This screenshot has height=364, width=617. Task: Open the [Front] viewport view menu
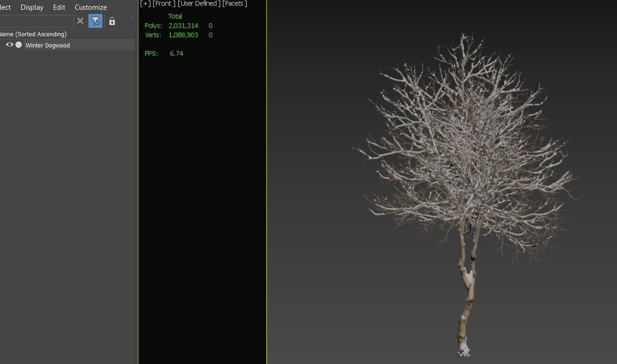point(164,4)
